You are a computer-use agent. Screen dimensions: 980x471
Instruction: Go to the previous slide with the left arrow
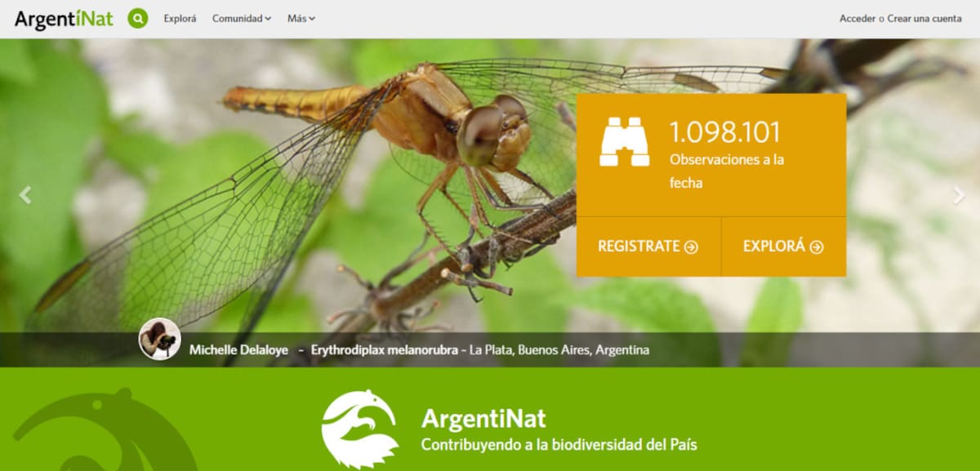[24, 193]
